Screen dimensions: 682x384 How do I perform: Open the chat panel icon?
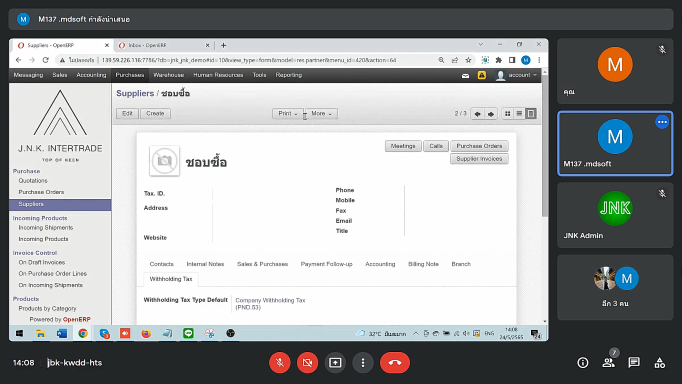634,363
